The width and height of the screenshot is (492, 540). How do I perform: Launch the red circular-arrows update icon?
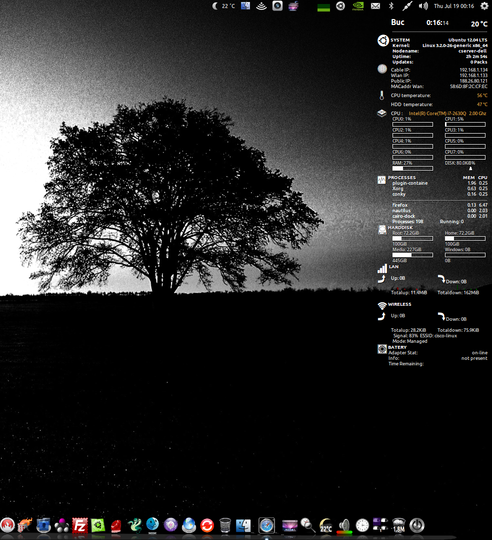[207, 525]
